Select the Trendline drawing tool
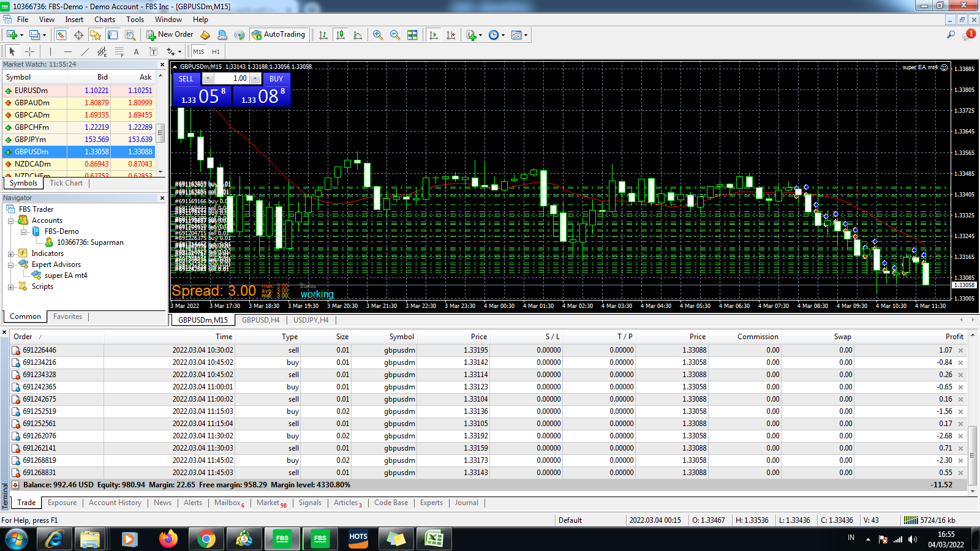 [85, 51]
